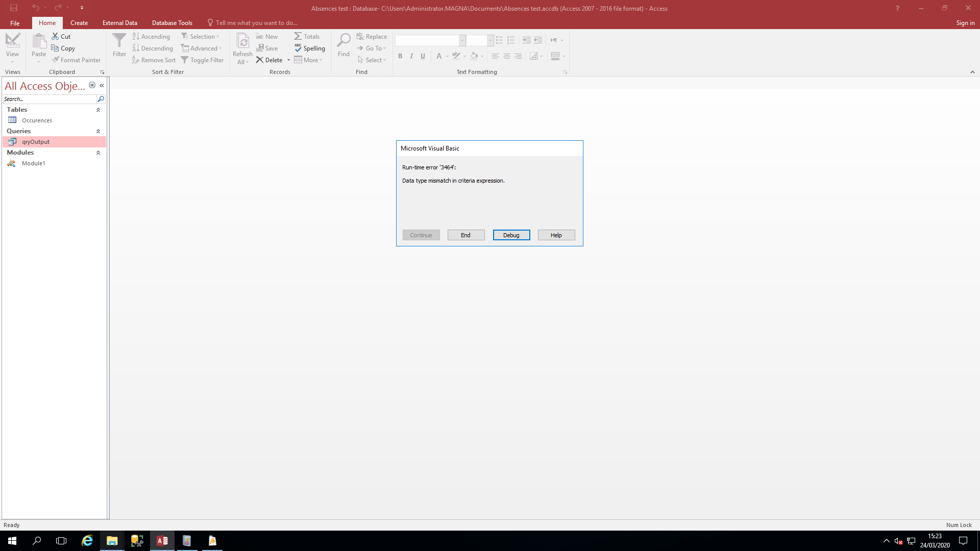
Task: Click Remove Sort
Action: (x=154, y=60)
